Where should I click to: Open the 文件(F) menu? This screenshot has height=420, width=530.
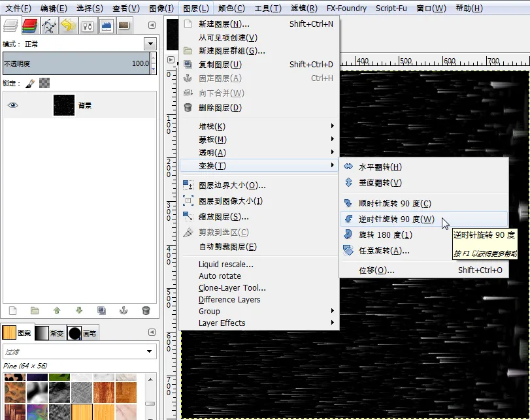tap(18, 8)
